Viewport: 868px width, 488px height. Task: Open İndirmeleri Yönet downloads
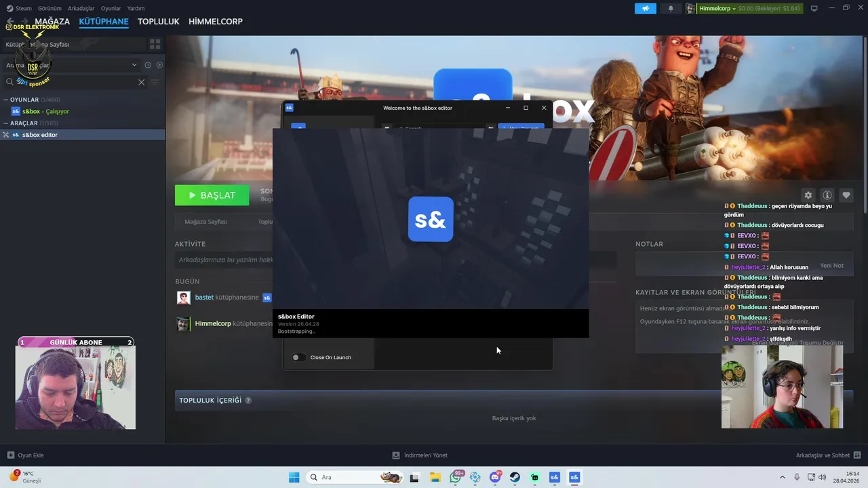pos(420,455)
